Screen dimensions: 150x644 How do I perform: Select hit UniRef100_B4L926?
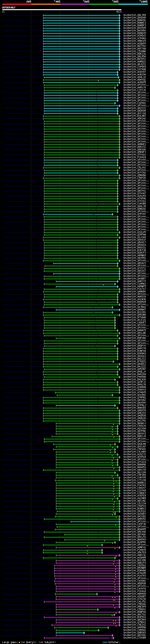click(x=135, y=380)
